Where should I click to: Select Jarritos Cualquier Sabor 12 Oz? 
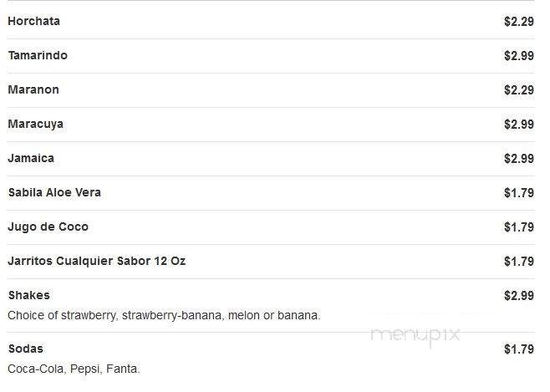[x=97, y=262]
